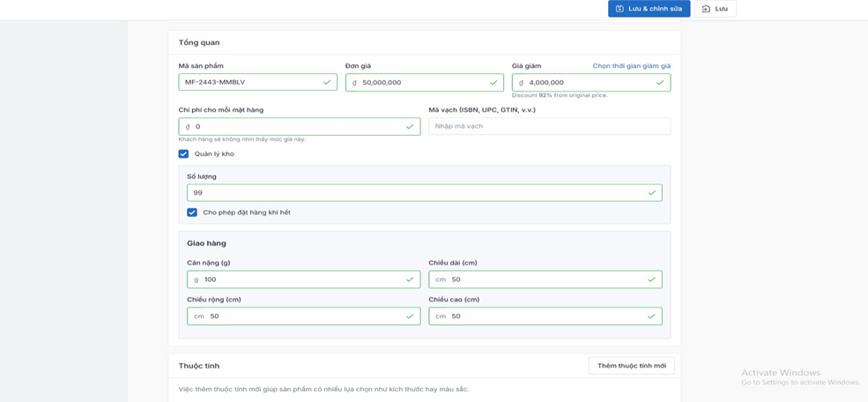Toggle the Quản lý kho checkbox

coord(183,153)
